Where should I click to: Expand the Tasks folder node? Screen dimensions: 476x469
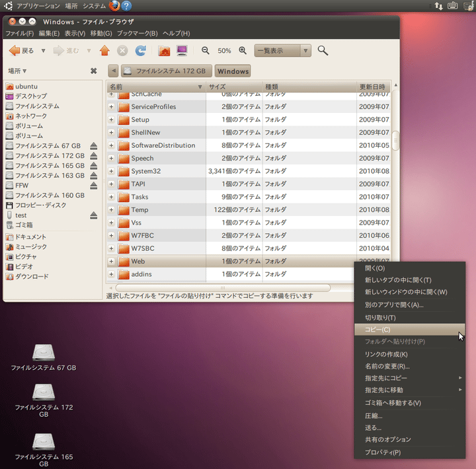(x=112, y=197)
